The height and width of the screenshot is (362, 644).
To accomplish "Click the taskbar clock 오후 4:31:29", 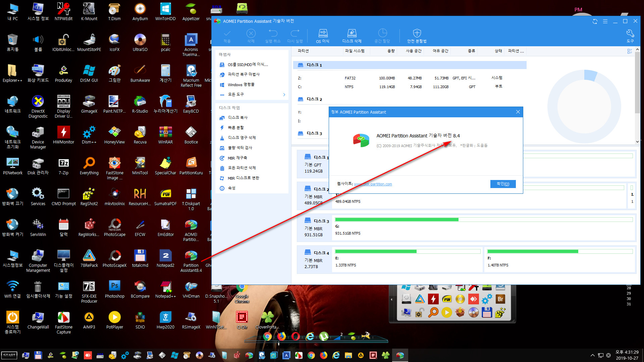I will point(627,352).
